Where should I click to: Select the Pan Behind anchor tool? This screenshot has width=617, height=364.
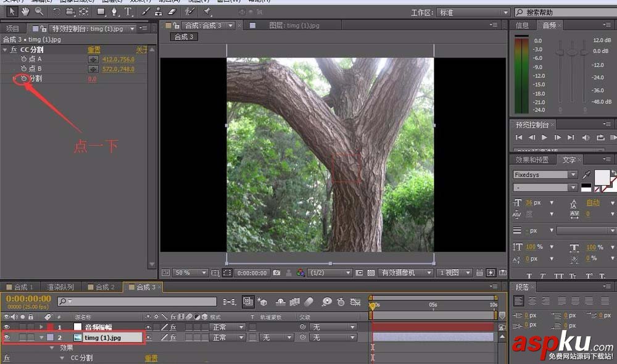pos(84,12)
